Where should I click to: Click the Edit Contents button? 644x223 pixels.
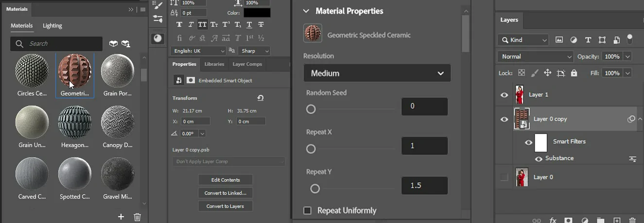coord(226,180)
